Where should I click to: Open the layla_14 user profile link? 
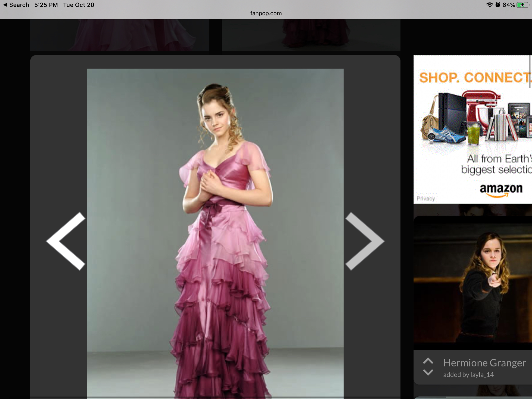tap(482, 375)
